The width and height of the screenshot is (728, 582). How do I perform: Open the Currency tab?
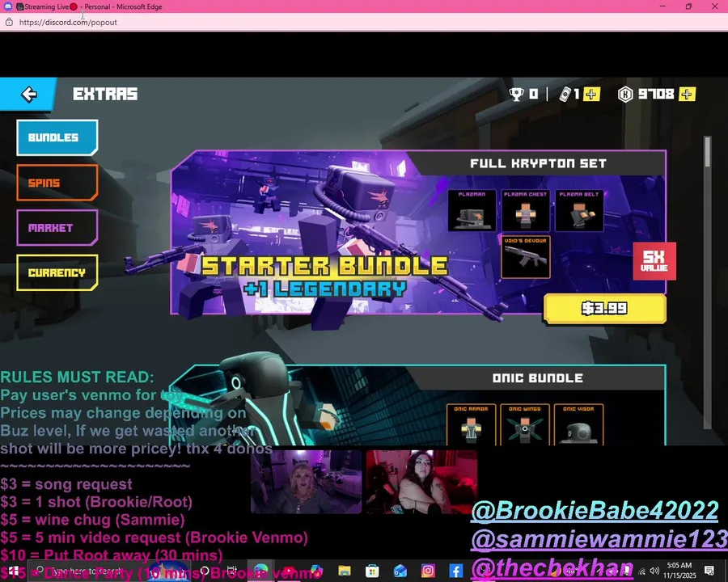(x=57, y=272)
